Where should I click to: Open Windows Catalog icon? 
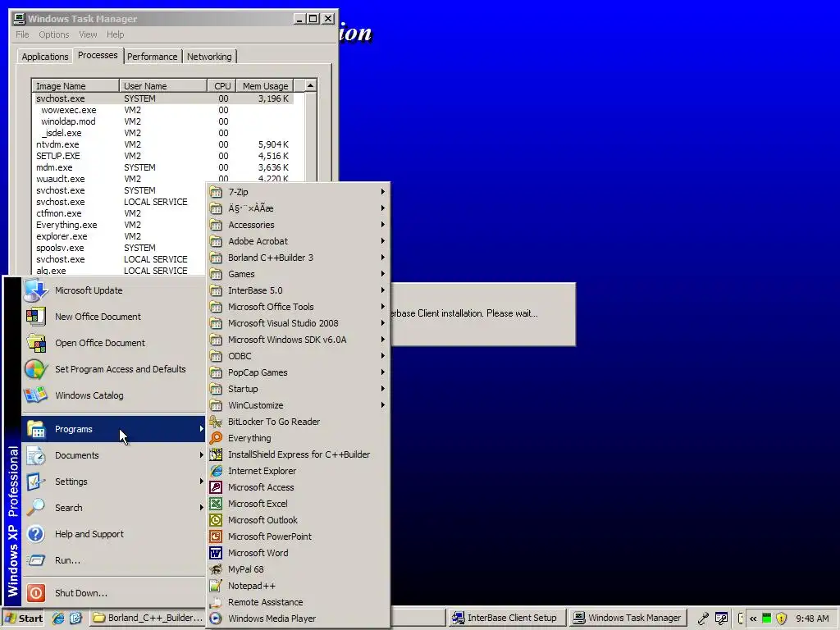click(x=36, y=395)
